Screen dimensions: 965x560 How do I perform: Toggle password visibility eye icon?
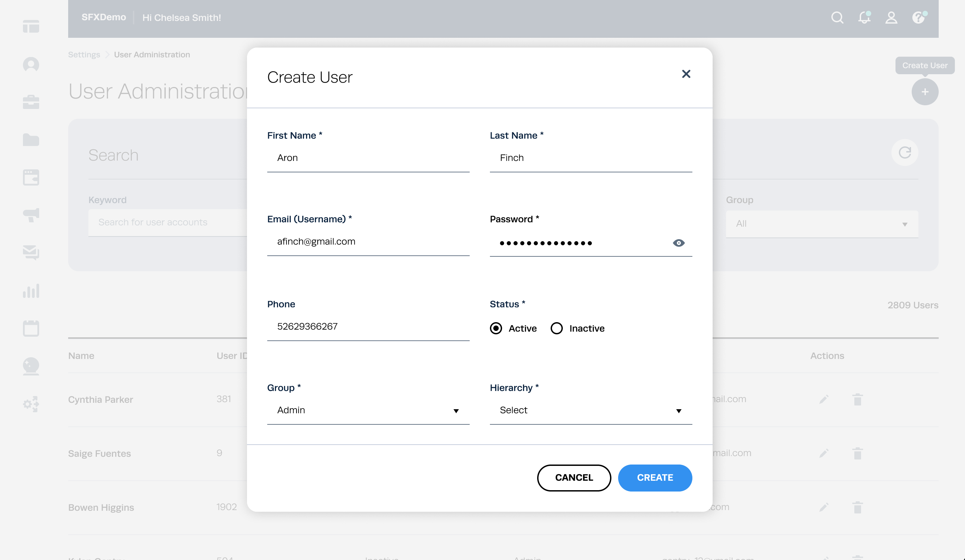679,243
